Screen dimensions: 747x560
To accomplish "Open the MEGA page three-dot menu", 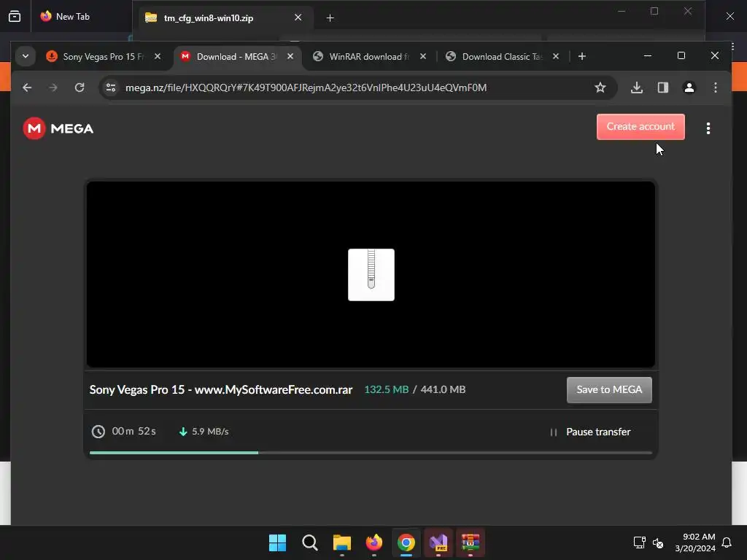I will coord(708,128).
